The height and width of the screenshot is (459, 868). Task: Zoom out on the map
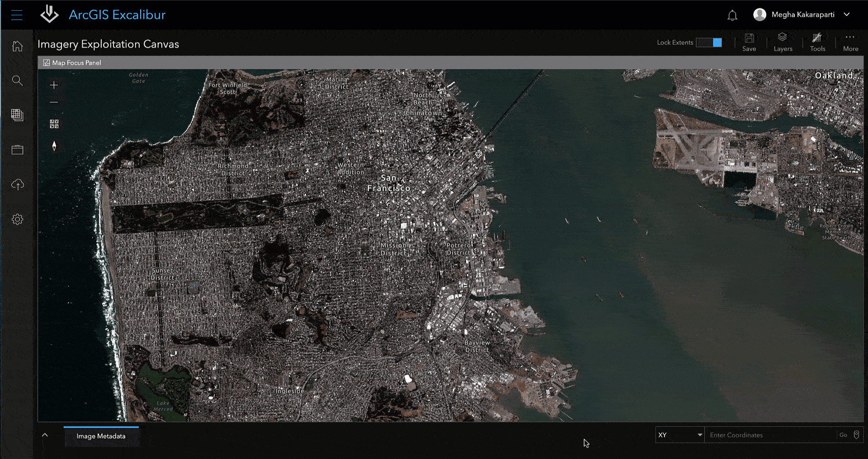coord(54,103)
